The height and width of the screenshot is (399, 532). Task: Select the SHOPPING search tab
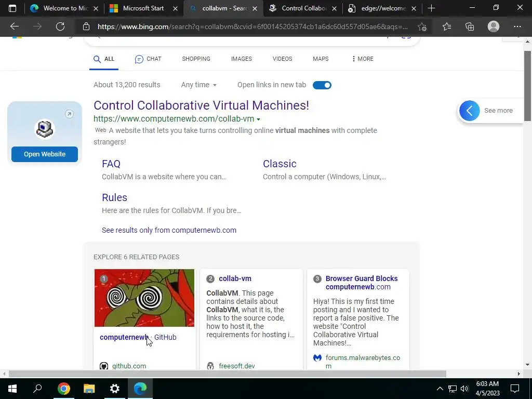(x=196, y=59)
